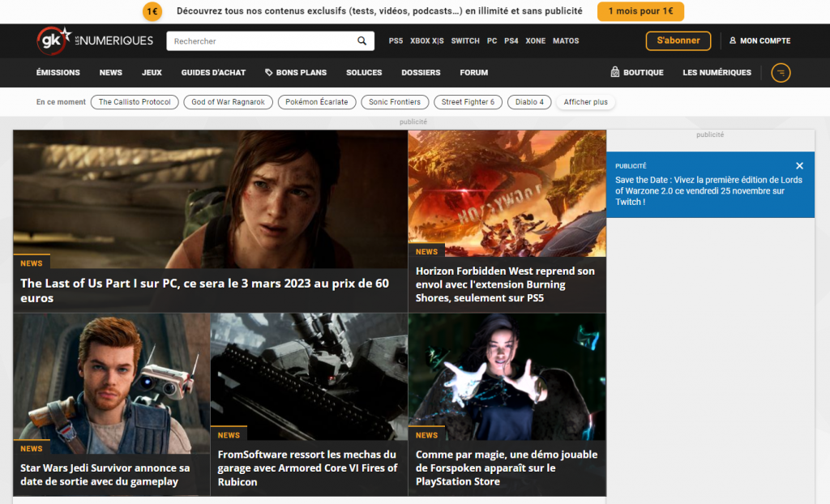The height and width of the screenshot is (504, 830).
Task: Read Forspoken démo jouable headline
Action: [507, 468]
